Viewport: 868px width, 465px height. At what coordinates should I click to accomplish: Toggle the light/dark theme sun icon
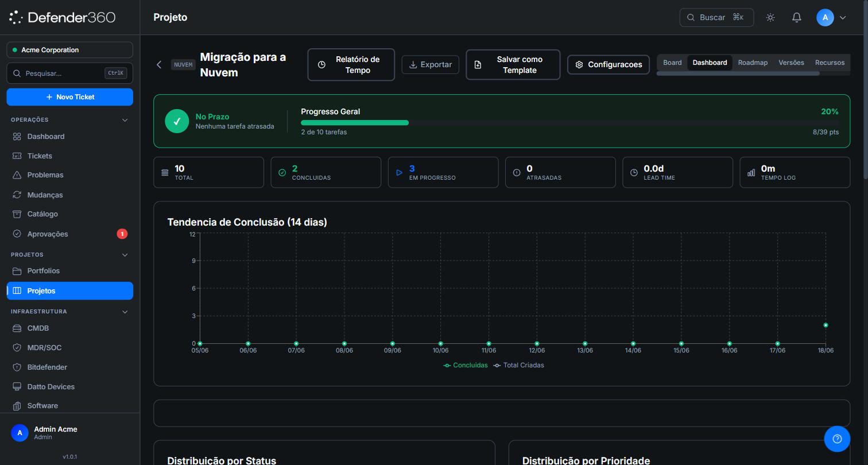pos(770,18)
